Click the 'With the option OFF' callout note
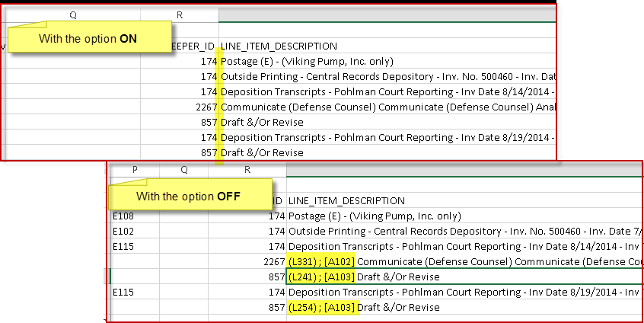The width and height of the screenshot is (644, 323). 190,196
